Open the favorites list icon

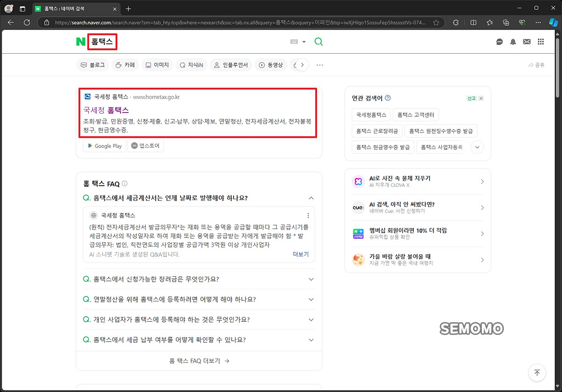click(490, 23)
